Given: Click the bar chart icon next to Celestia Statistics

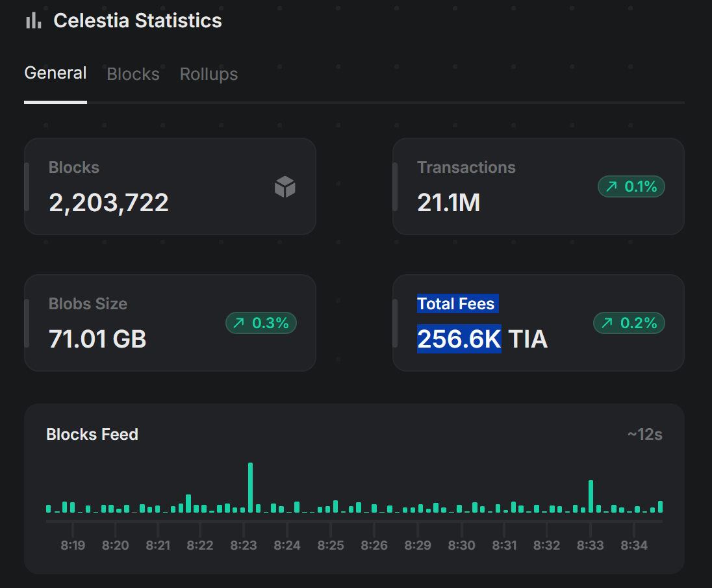Looking at the screenshot, I should pos(32,20).
